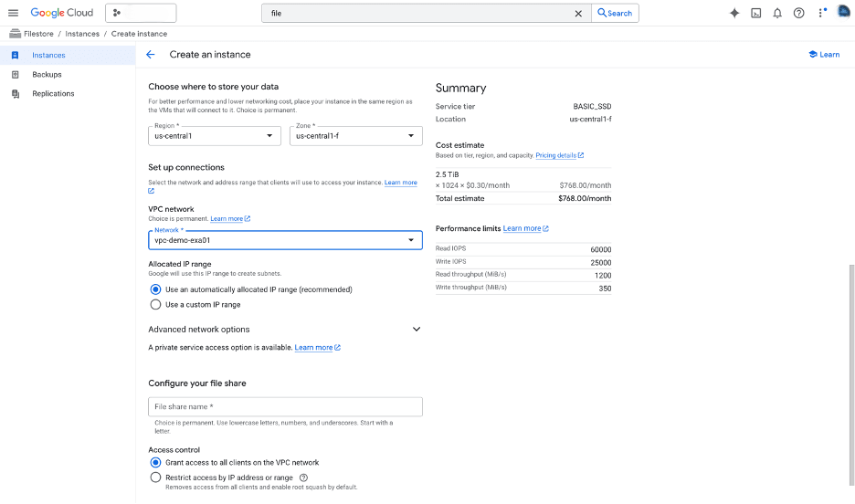Image resolution: width=855 pixels, height=504 pixels.
Task: Open the Learn panel button
Action: [x=824, y=55]
